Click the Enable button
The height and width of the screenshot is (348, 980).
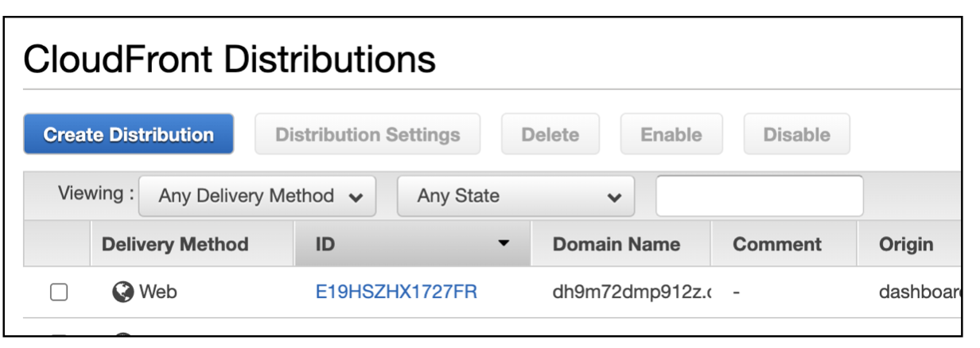click(671, 134)
